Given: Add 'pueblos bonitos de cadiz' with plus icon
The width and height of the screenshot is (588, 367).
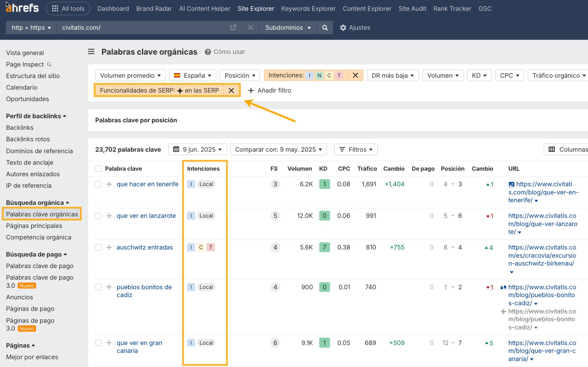Looking at the screenshot, I should [109, 287].
